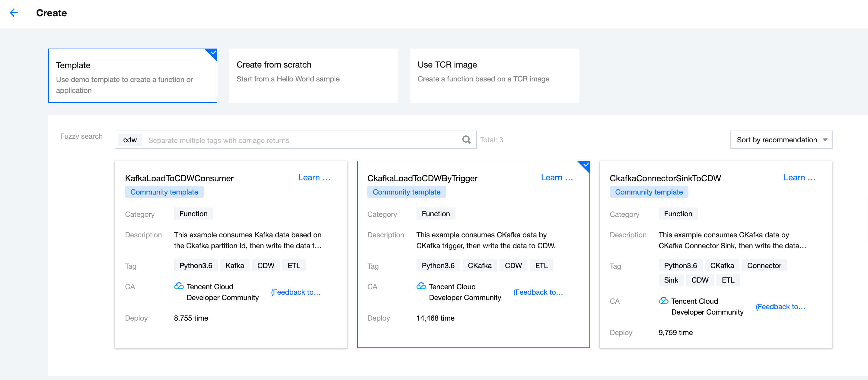The image size is (868, 380).
Task: Click the back arrow icon
Action: click(x=14, y=13)
